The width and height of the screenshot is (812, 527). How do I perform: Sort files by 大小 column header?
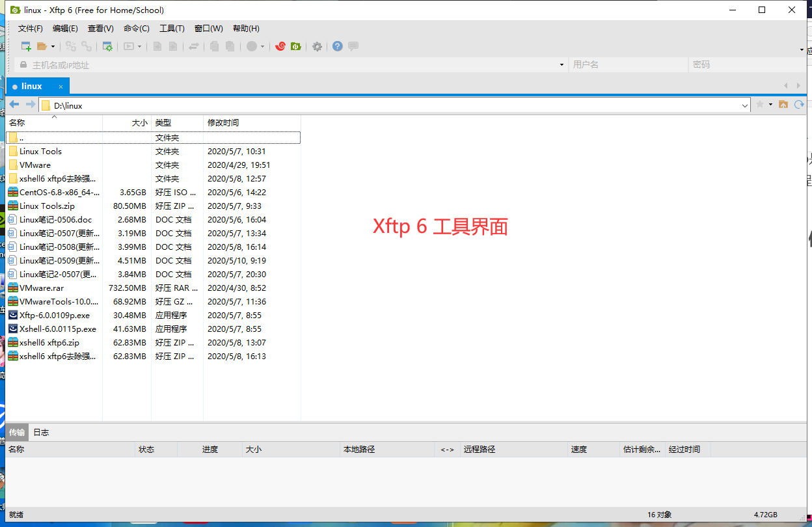(127, 122)
